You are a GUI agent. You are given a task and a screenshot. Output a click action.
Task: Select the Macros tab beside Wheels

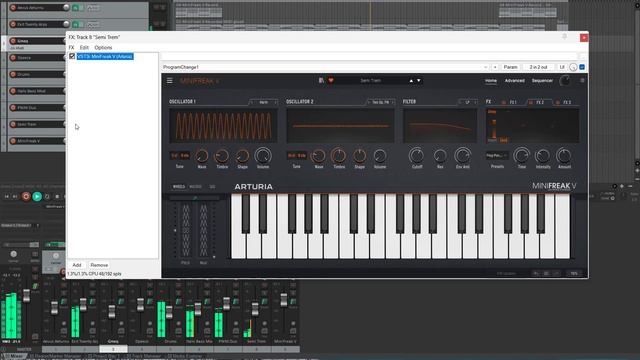[195, 187]
